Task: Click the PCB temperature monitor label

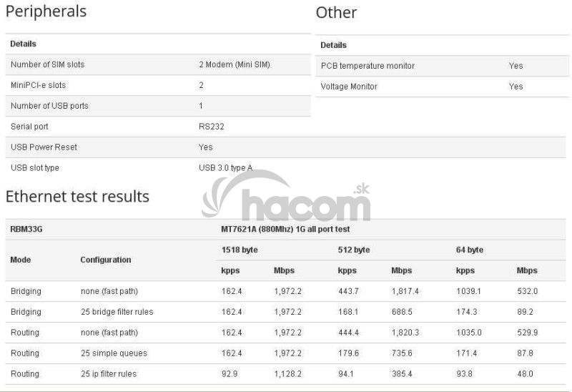Action: click(x=368, y=66)
